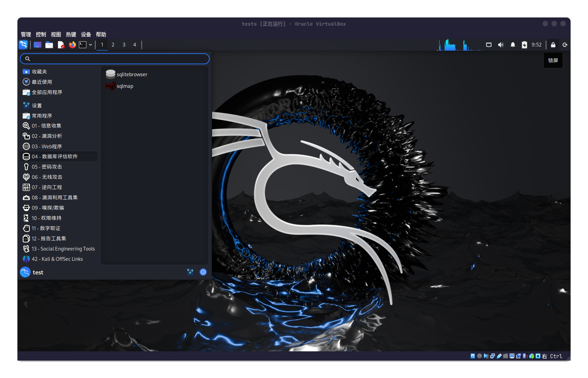Open the VirtualBox 设备 menu
The height and width of the screenshot is (378, 588).
point(86,35)
